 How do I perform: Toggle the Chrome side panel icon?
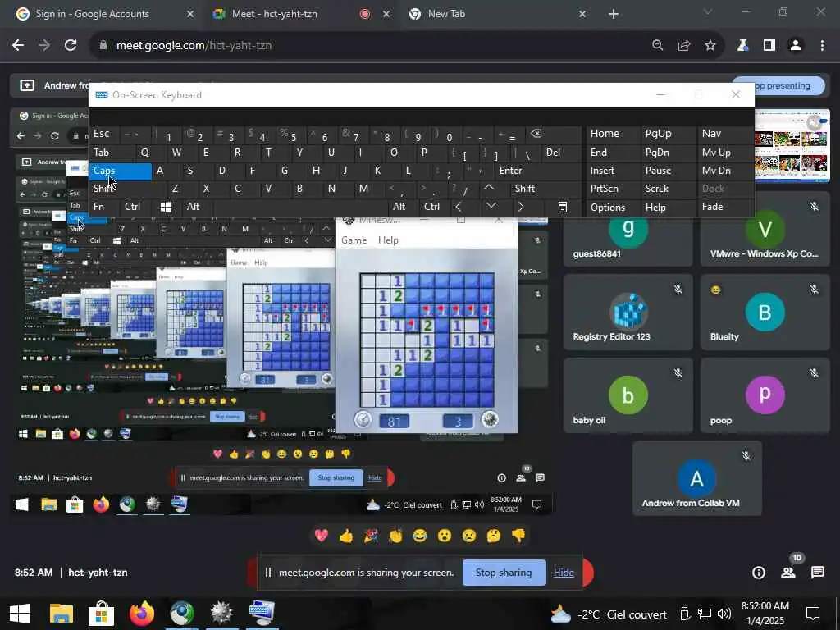pos(769,46)
